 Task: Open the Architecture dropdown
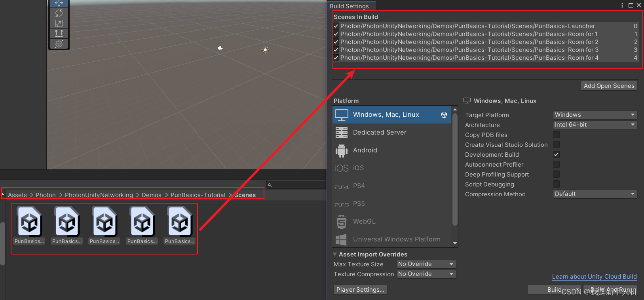click(x=595, y=125)
